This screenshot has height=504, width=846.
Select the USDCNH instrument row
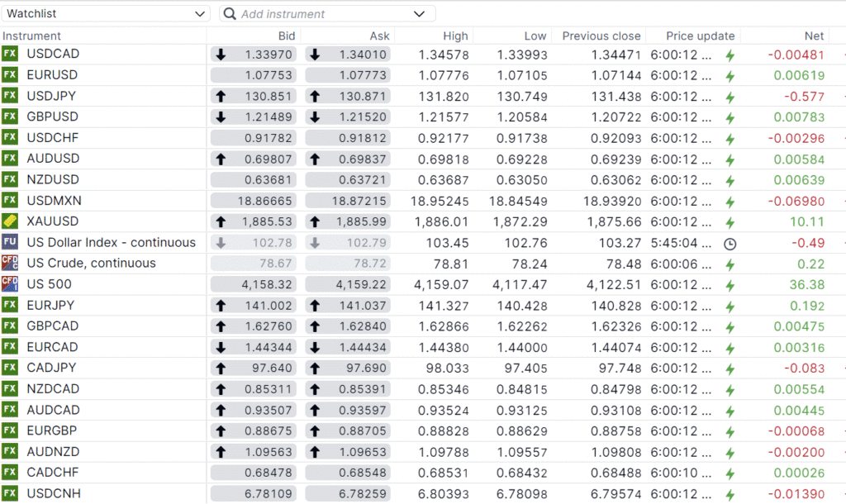pos(54,493)
